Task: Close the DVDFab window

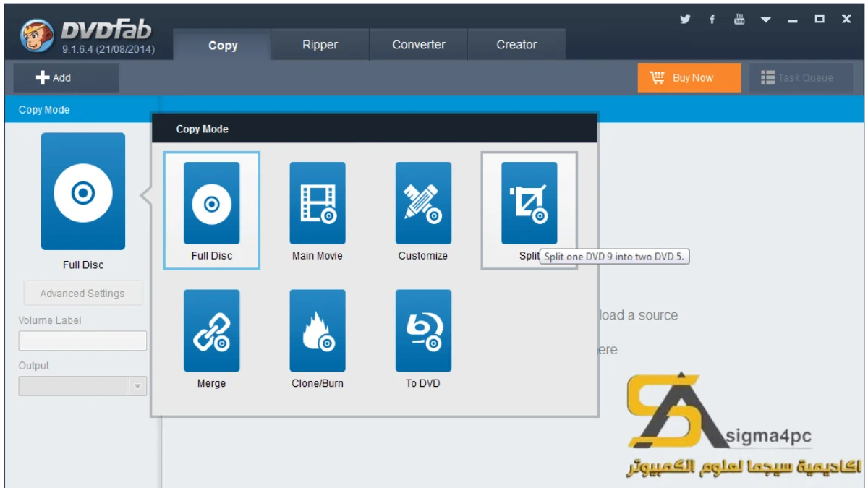Action: pos(846,20)
